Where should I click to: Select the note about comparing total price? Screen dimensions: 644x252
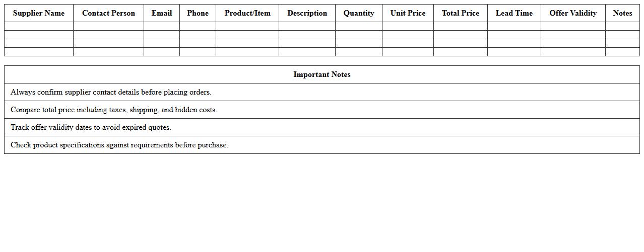click(x=114, y=110)
